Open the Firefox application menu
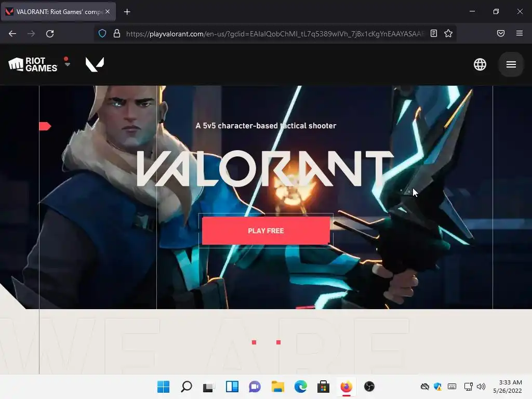 click(x=520, y=33)
